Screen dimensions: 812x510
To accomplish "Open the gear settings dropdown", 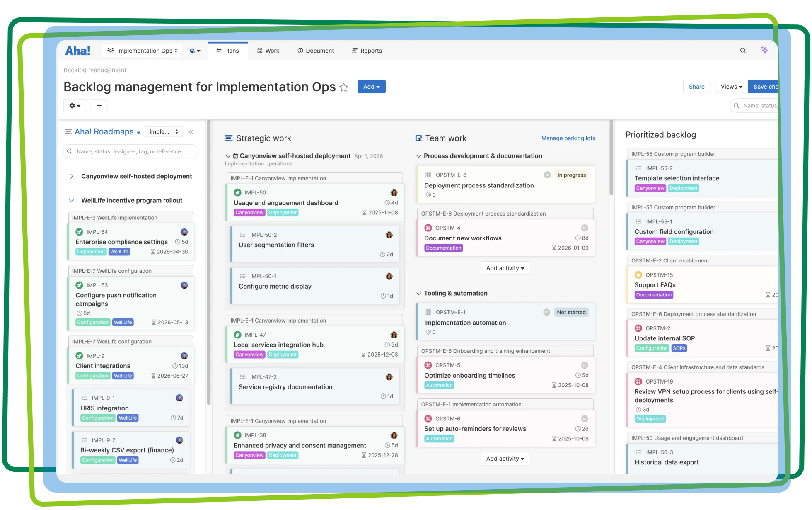I will [x=75, y=106].
